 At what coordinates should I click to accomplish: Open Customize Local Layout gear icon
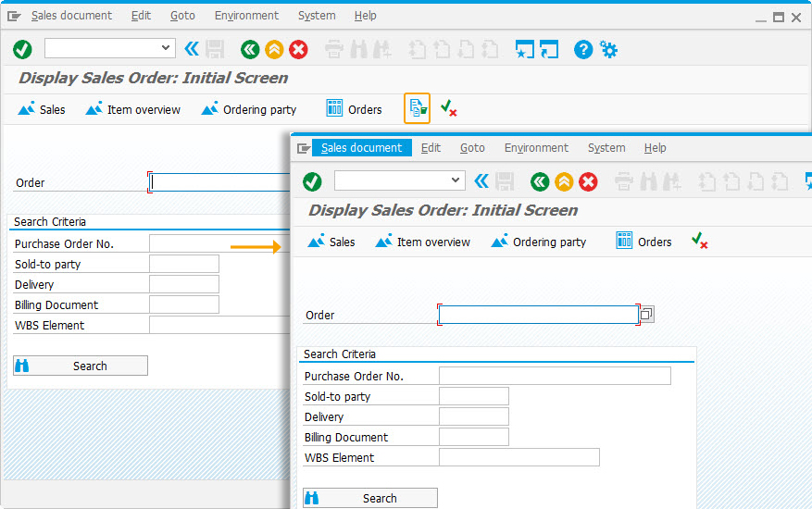pos(608,50)
